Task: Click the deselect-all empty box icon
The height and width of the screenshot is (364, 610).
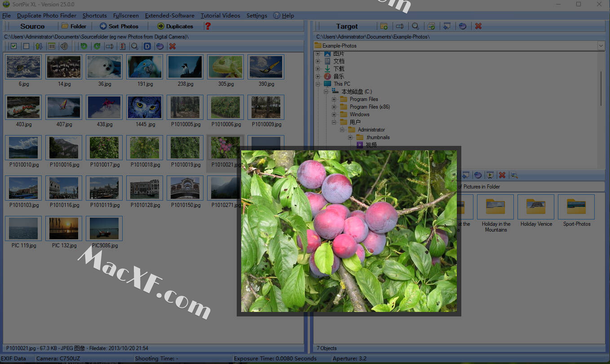Action: point(26,46)
